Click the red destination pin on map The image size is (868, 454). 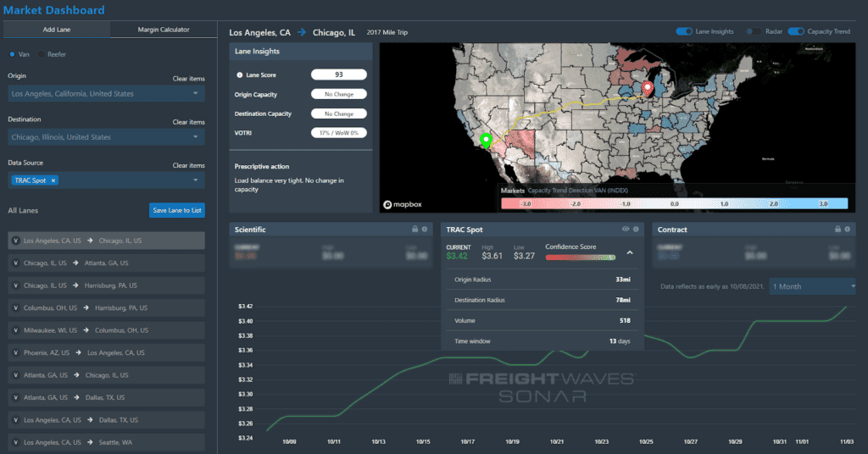pos(648,88)
